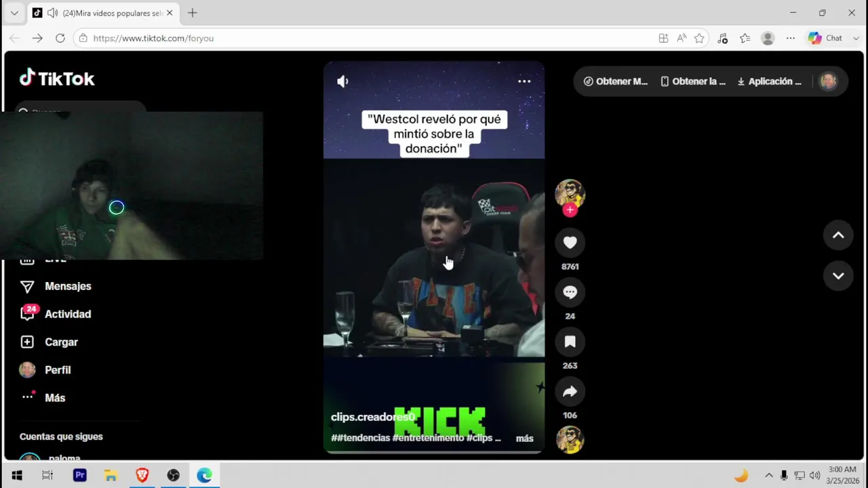Click the Aplicación ... download button

click(x=769, y=81)
